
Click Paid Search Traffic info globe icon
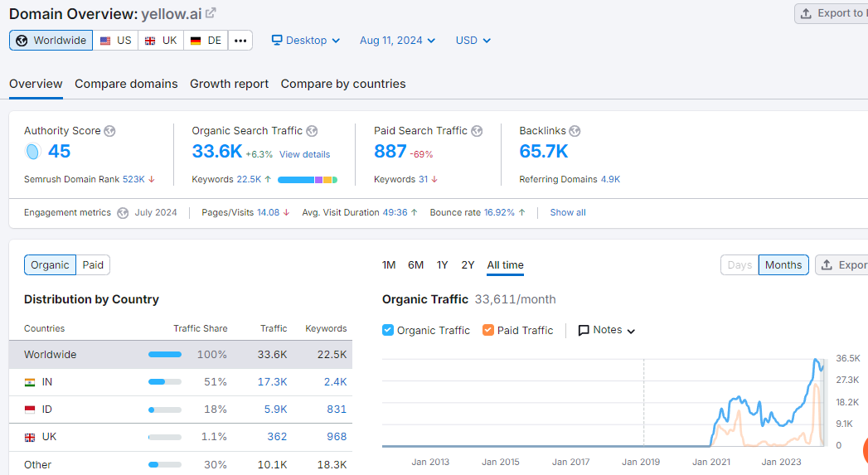477,131
